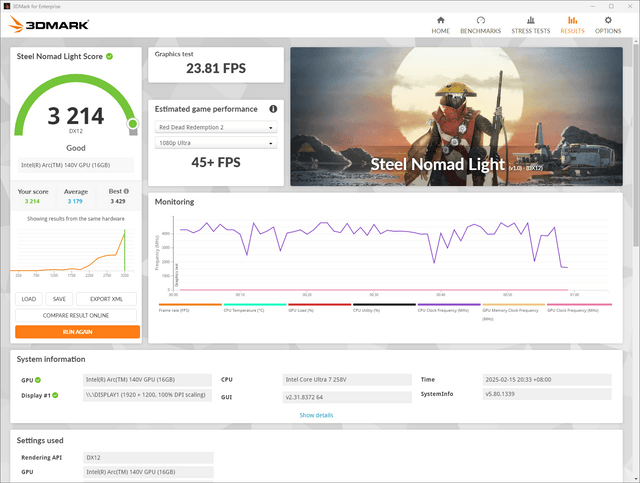Click the 3DMark app icon in title bar
The width and height of the screenshot is (640, 483).
pyautogui.click(x=6, y=6)
